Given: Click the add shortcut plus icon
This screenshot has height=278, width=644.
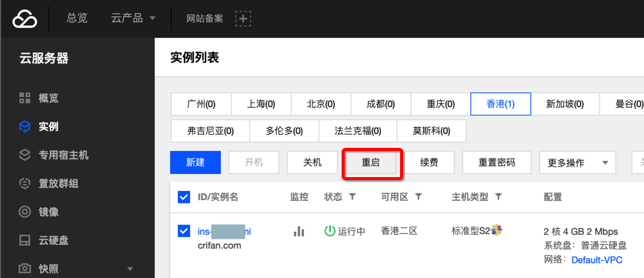Looking at the screenshot, I should (x=243, y=18).
